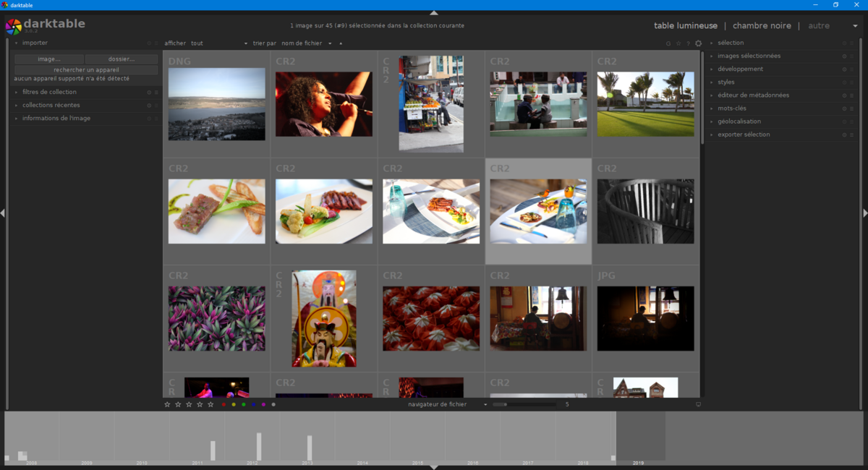Reset développement module icon
Screen dimensions: 868x470
point(844,69)
